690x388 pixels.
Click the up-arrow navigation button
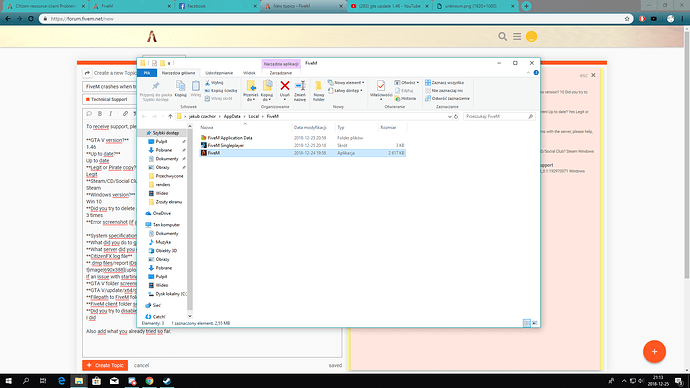[x=170, y=117]
